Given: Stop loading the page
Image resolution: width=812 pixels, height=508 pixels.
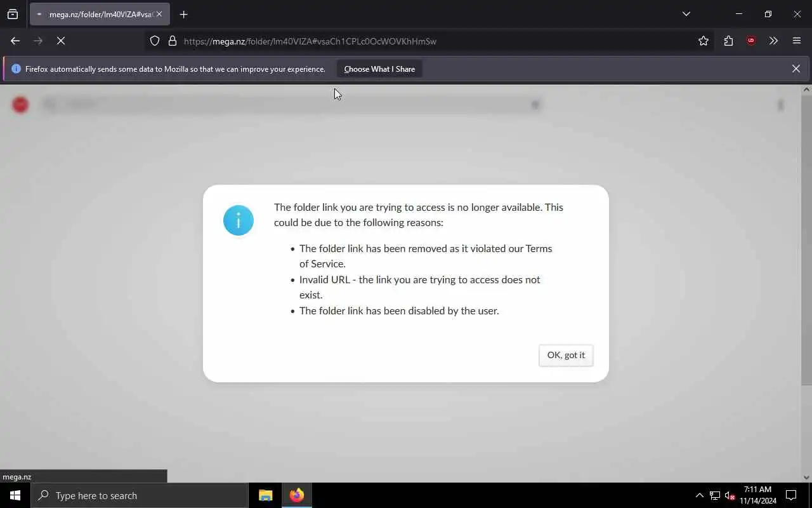Looking at the screenshot, I should click(x=61, y=41).
